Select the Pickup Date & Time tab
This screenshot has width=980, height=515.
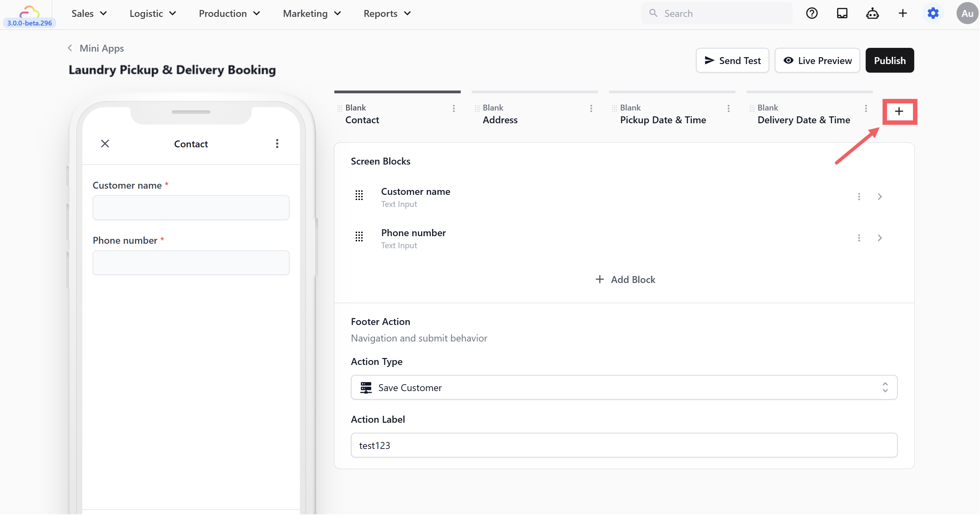[663, 120]
